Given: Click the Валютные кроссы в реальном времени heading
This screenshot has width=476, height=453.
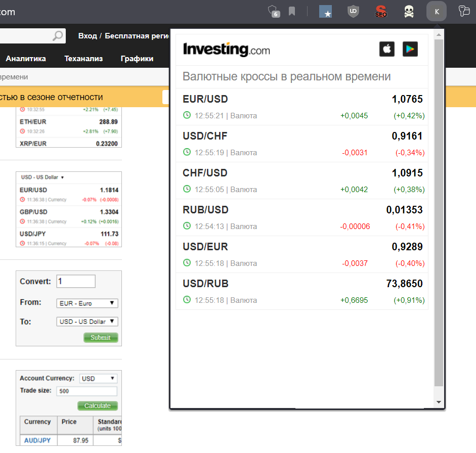Looking at the screenshot, I should click(x=287, y=76).
